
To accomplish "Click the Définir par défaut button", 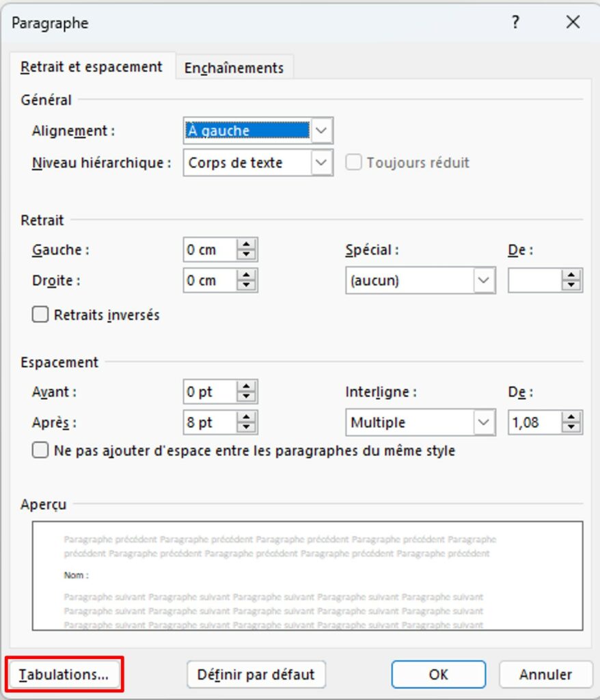I will [x=255, y=674].
